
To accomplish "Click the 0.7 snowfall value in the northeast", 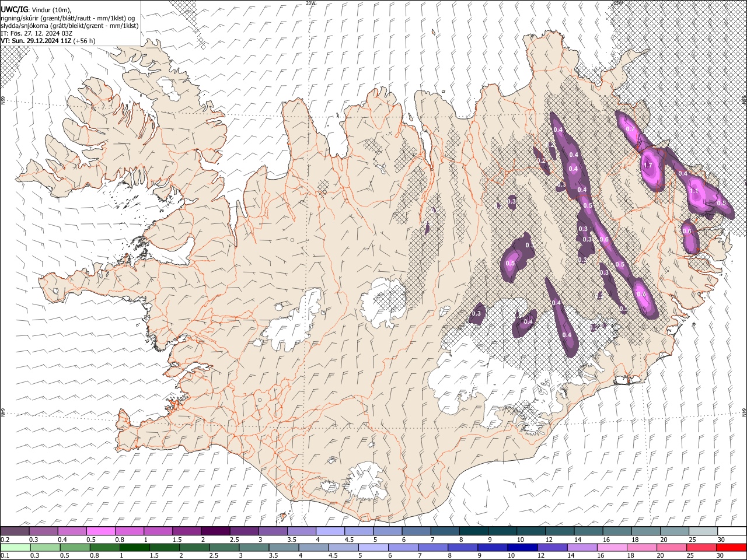I will coord(630,129).
